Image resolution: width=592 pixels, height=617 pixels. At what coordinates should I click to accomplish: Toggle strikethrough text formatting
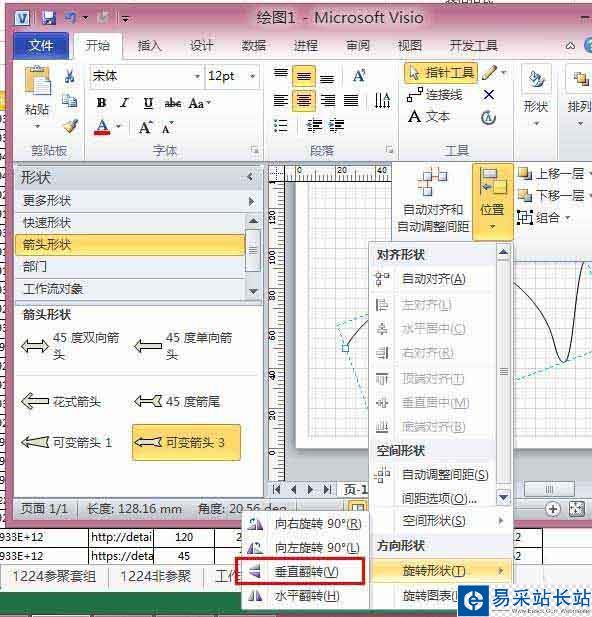pyautogui.click(x=172, y=103)
